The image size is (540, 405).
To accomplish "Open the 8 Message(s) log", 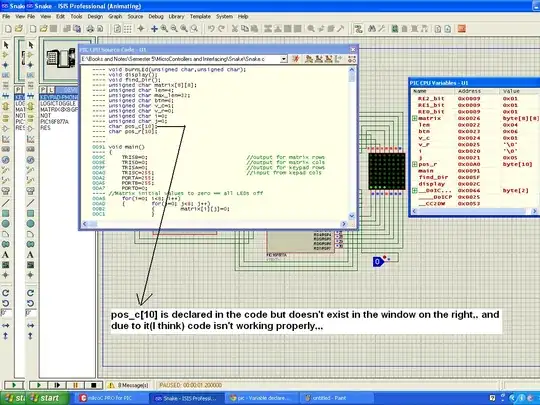I will coord(128,385).
